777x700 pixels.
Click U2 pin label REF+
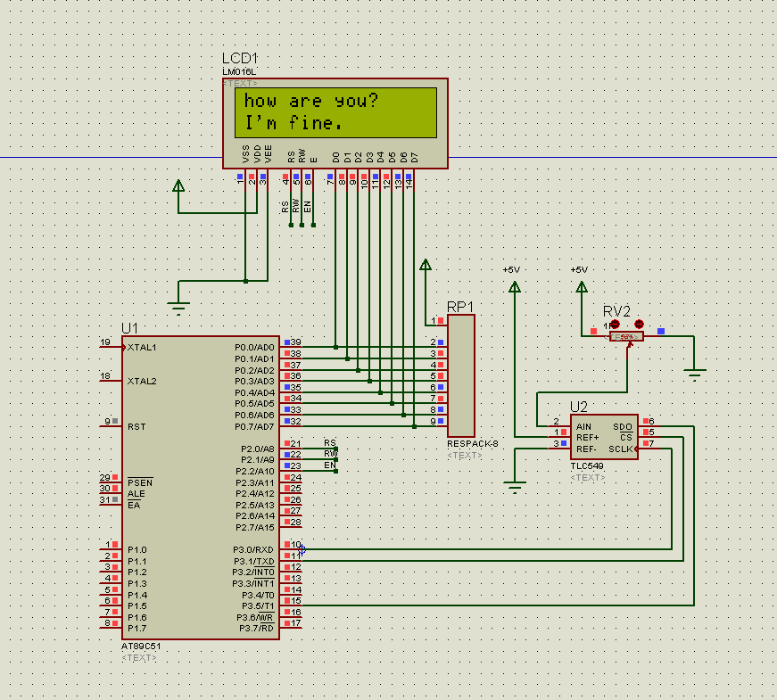coord(588,438)
